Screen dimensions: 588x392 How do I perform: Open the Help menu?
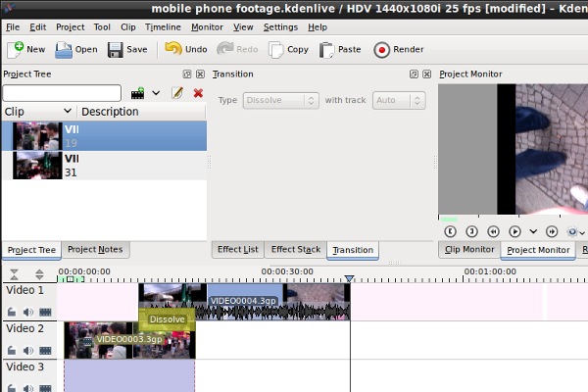(318, 27)
